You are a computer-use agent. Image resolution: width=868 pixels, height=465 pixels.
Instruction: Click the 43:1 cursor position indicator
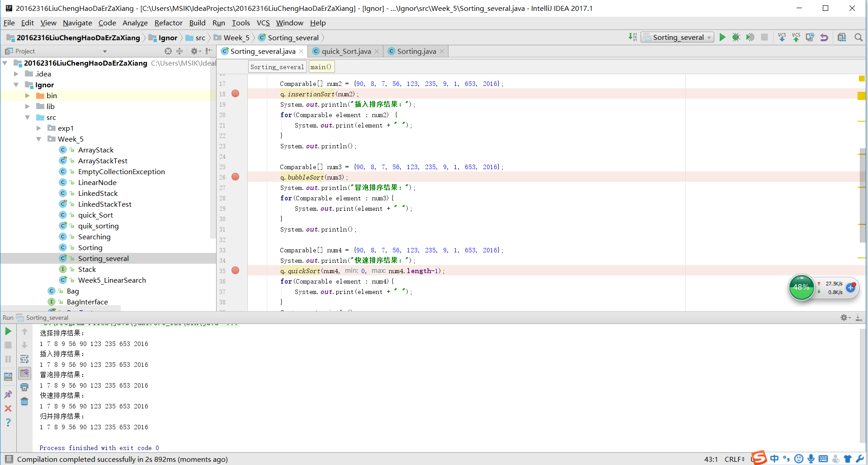pyautogui.click(x=711, y=459)
